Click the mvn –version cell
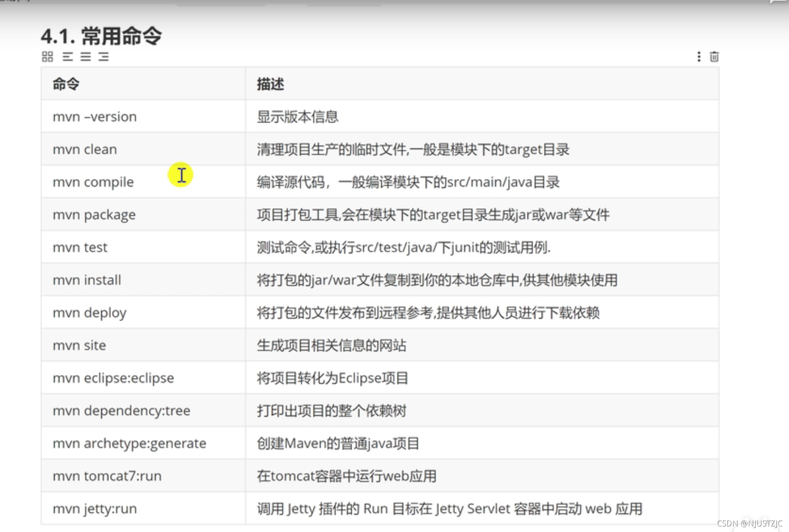The height and width of the screenshot is (532, 789). [x=143, y=116]
